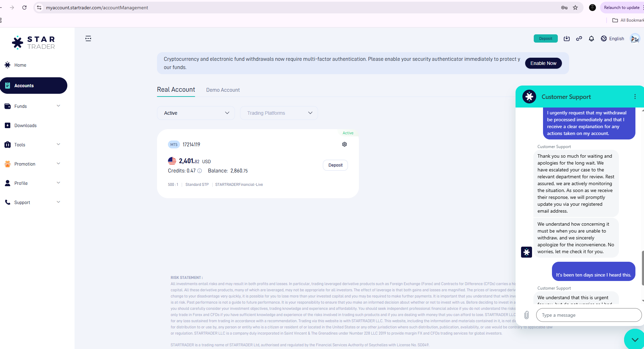Click the browser profile icon
Viewport: 644px width, 349px height.
(x=592, y=8)
